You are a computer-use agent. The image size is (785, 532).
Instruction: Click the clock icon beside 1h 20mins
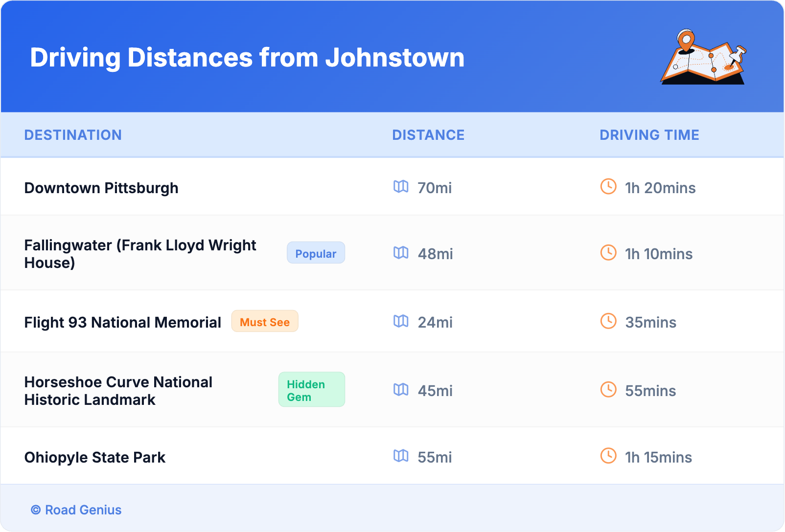pyautogui.click(x=608, y=186)
